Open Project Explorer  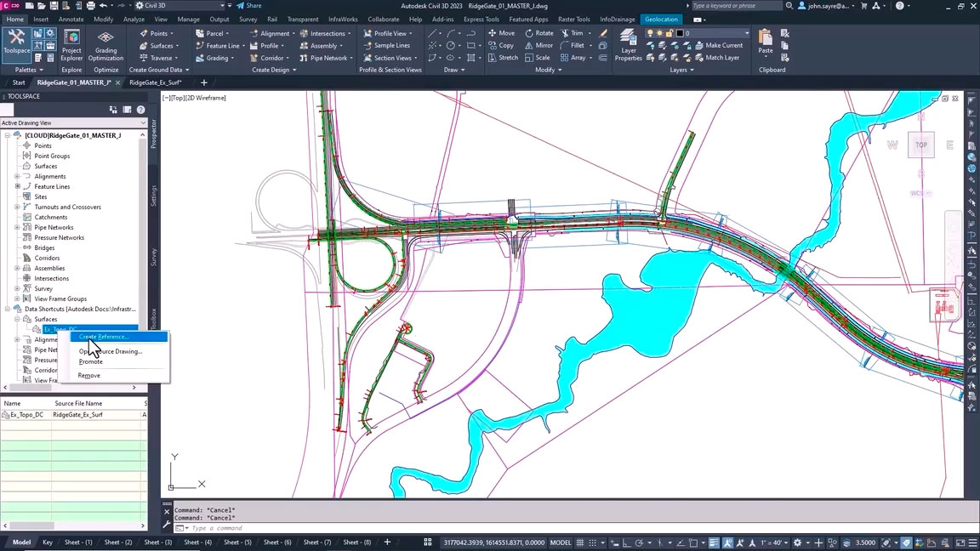coord(71,46)
